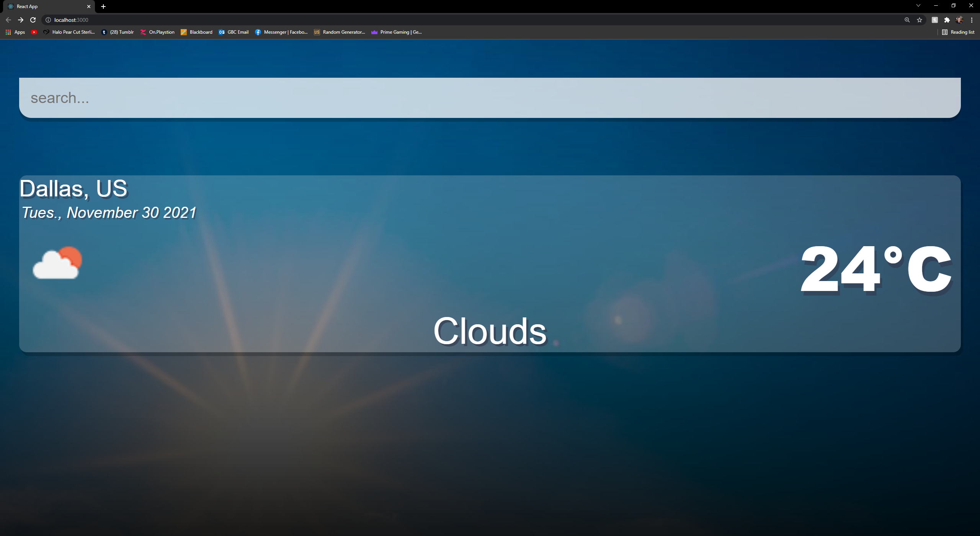Open the Chrome profile avatar
The height and width of the screenshot is (536, 980).
(959, 20)
